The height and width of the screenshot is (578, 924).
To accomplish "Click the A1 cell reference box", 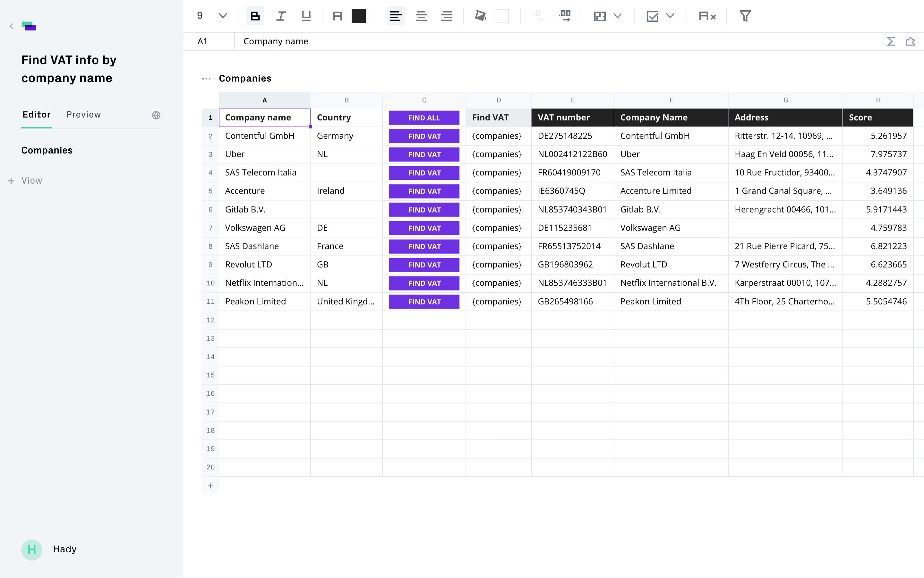I will tap(209, 41).
